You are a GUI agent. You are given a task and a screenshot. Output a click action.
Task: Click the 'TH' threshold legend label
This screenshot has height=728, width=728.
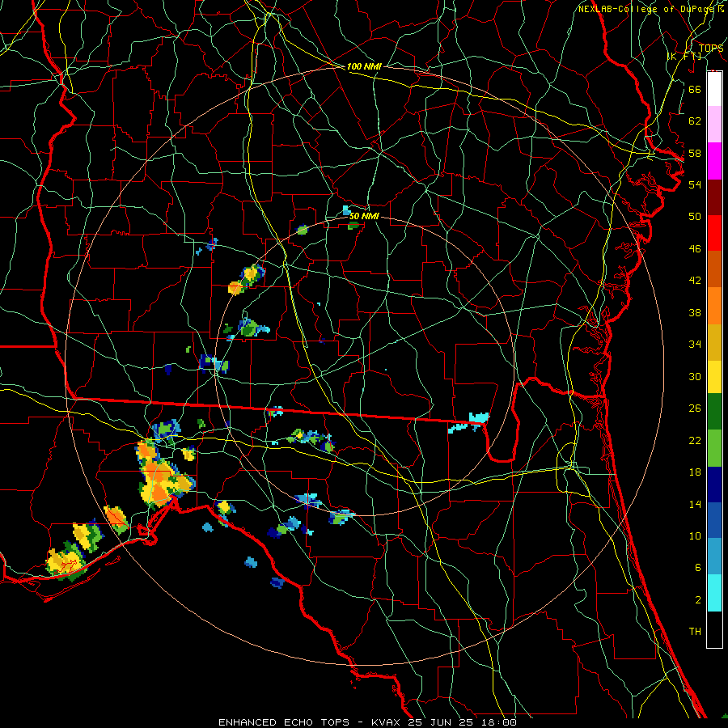click(695, 632)
